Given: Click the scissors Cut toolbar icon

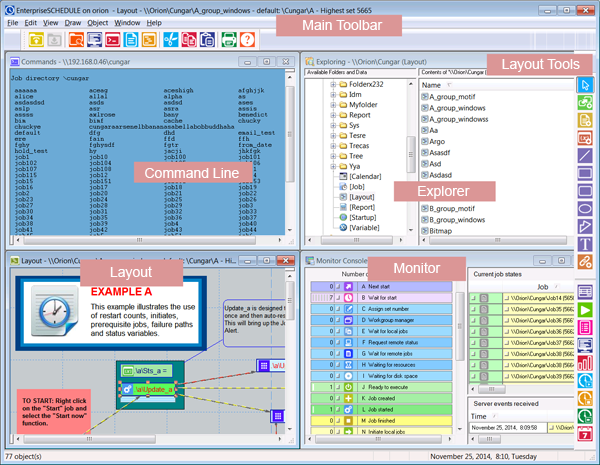Looking at the screenshot, I should [171, 39].
